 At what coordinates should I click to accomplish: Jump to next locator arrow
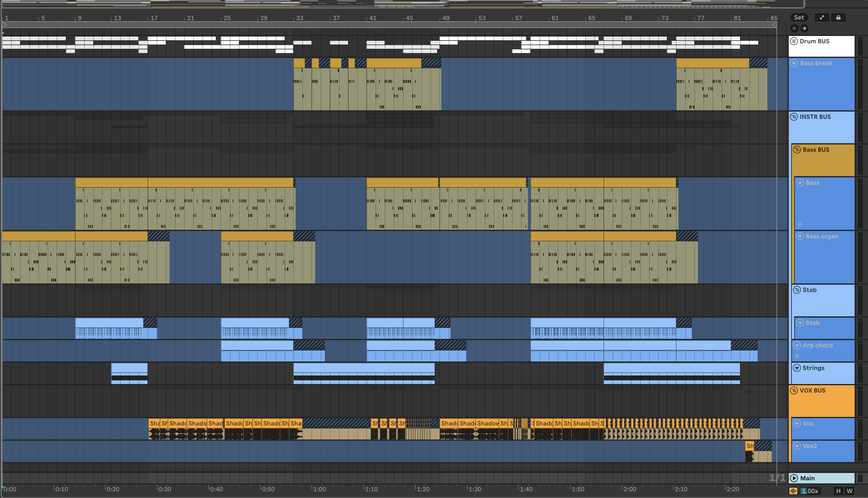(x=804, y=28)
